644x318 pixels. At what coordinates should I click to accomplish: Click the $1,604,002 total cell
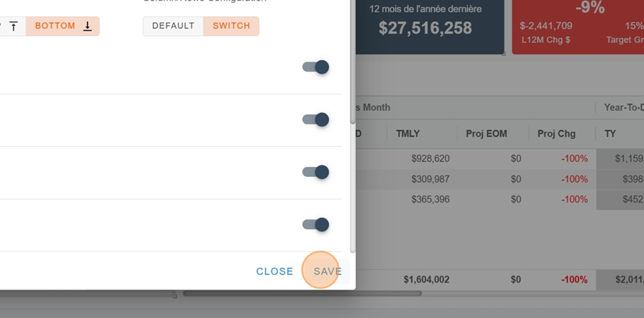(426, 279)
